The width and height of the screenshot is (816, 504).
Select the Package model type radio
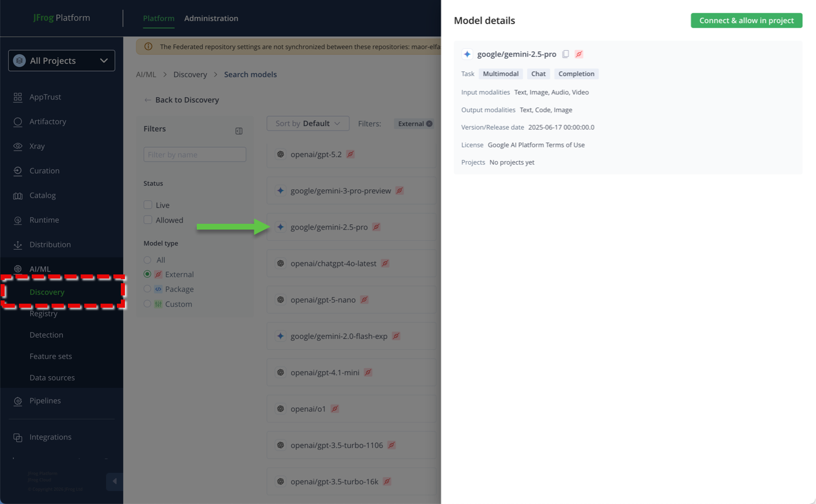147,289
